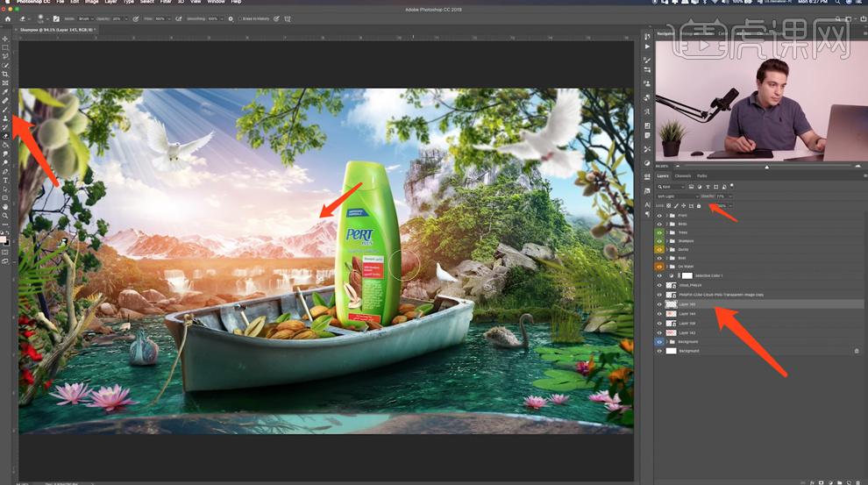Select the Clone Stamp tool

point(5,118)
